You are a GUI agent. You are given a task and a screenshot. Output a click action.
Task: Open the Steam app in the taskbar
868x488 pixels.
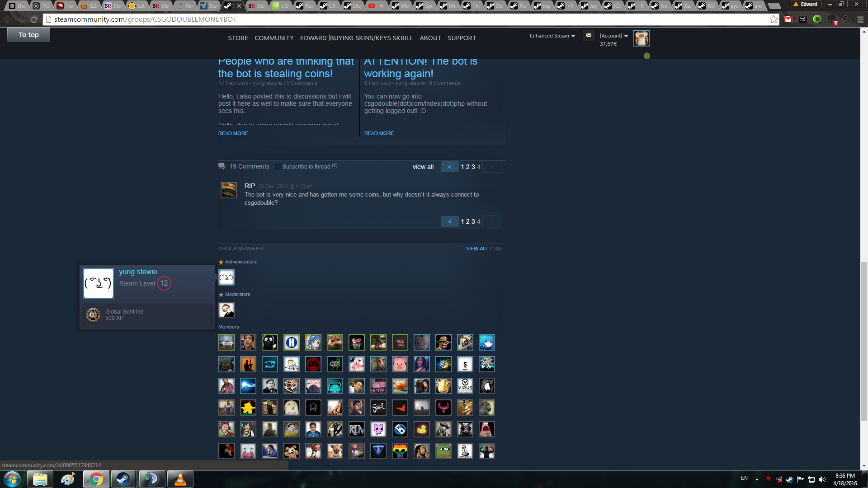[x=123, y=479]
